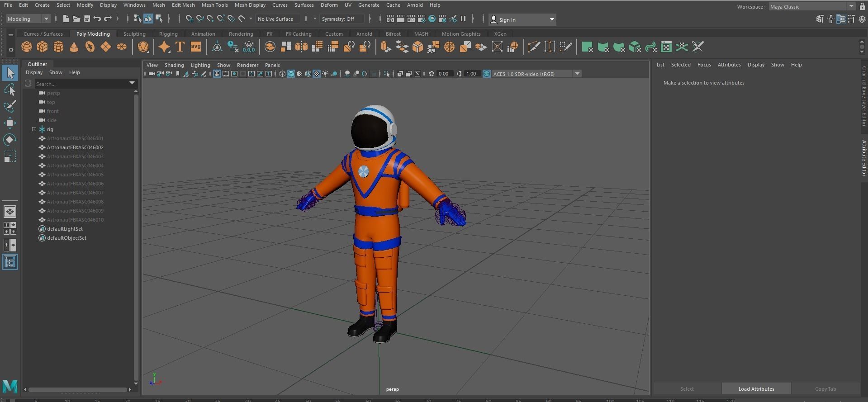
Task: Click the New Scene icon
Action: coord(66,19)
